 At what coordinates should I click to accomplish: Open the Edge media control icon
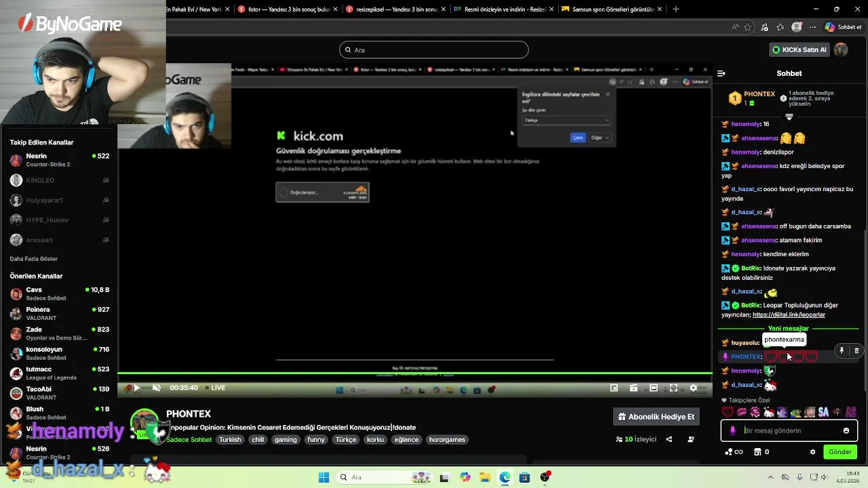tap(764, 27)
